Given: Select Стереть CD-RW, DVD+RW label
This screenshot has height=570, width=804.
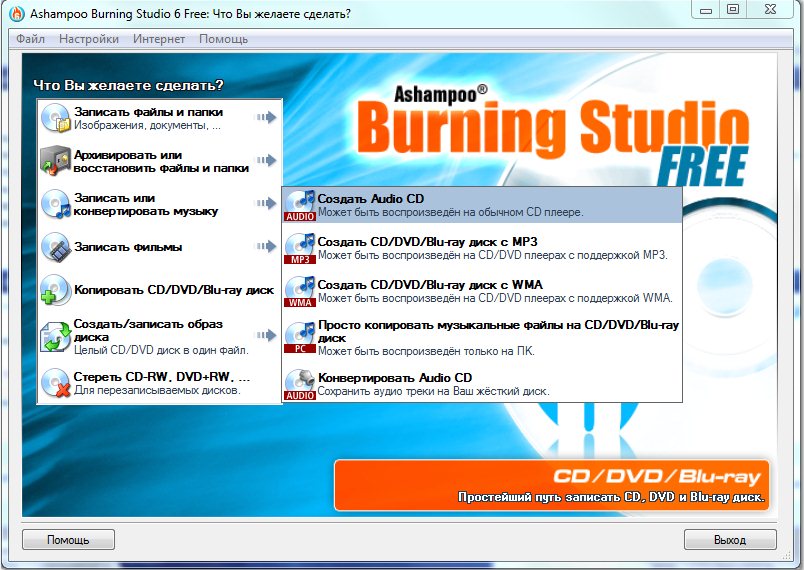Looking at the screenshot, I should 162,377.
